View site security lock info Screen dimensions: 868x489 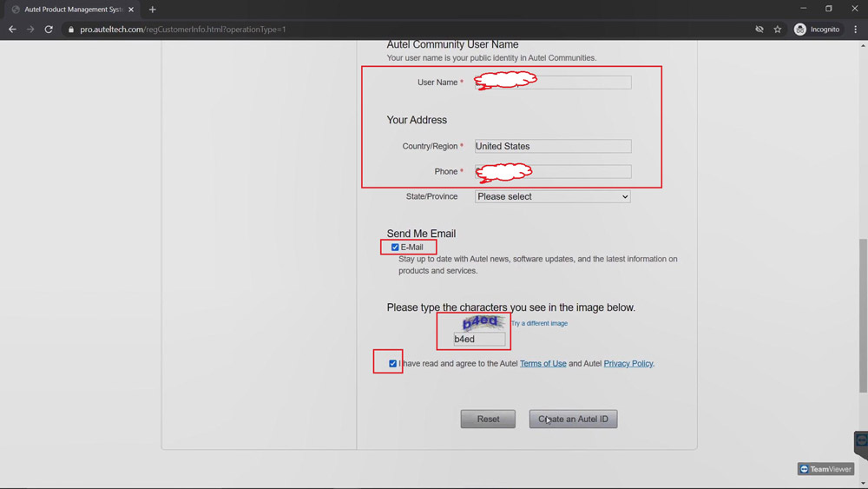click(x=71, y=30)
